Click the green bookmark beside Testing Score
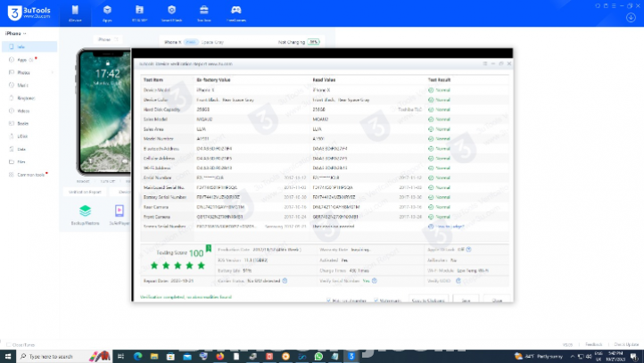Image resolution: width=644 pixels, height=363 pixels. [x=208, y=249]
